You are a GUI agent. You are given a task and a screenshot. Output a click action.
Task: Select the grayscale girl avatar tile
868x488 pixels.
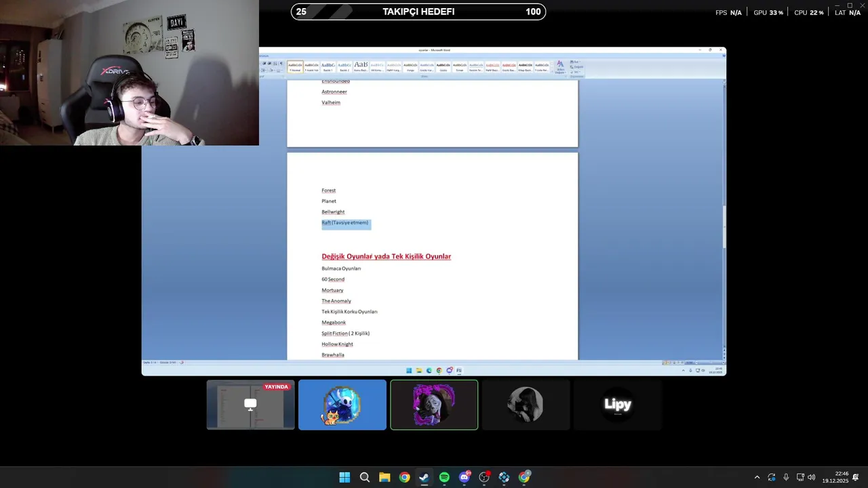[526, 405]
